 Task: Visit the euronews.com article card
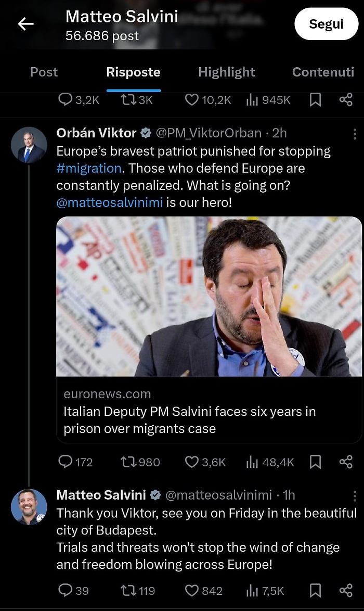pos(208,411)
